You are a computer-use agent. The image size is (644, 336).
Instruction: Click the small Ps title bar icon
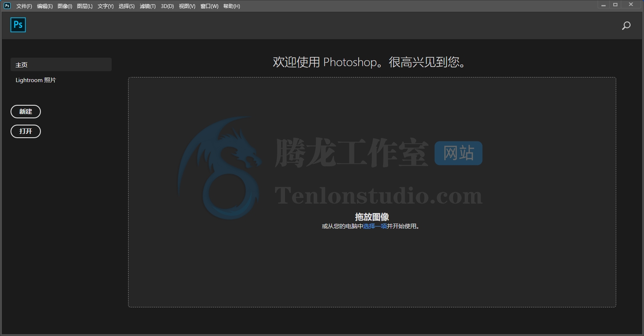[x=7, y=5]
